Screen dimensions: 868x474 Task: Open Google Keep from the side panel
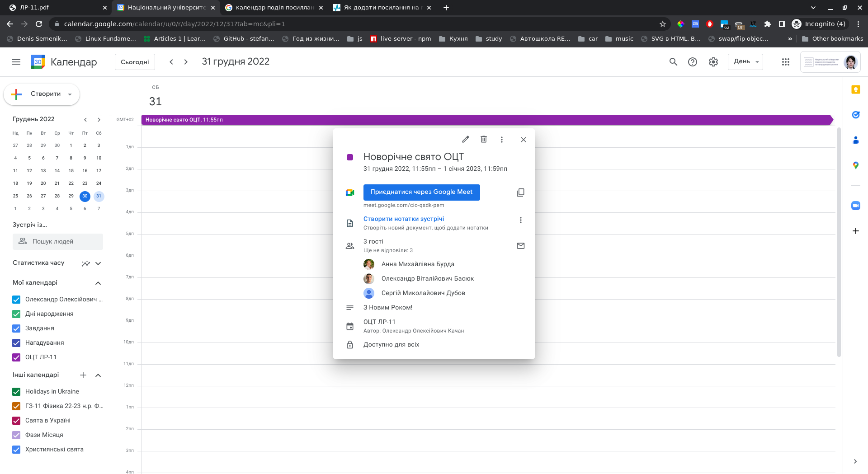click(x=855, y=89)
